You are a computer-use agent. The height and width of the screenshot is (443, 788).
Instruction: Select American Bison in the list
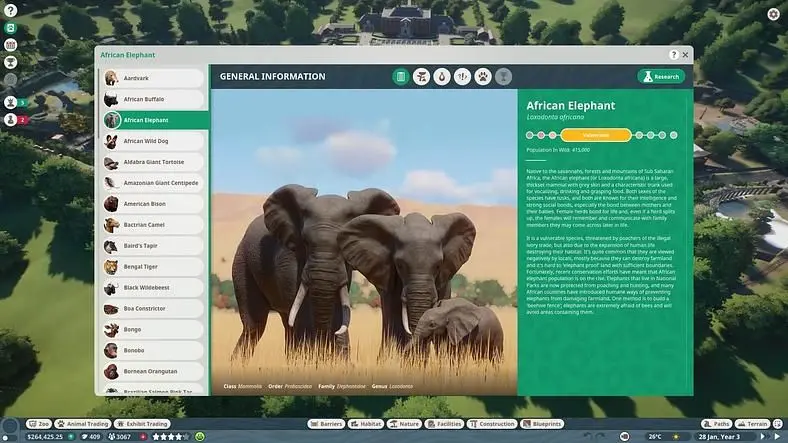pos(154,204)
